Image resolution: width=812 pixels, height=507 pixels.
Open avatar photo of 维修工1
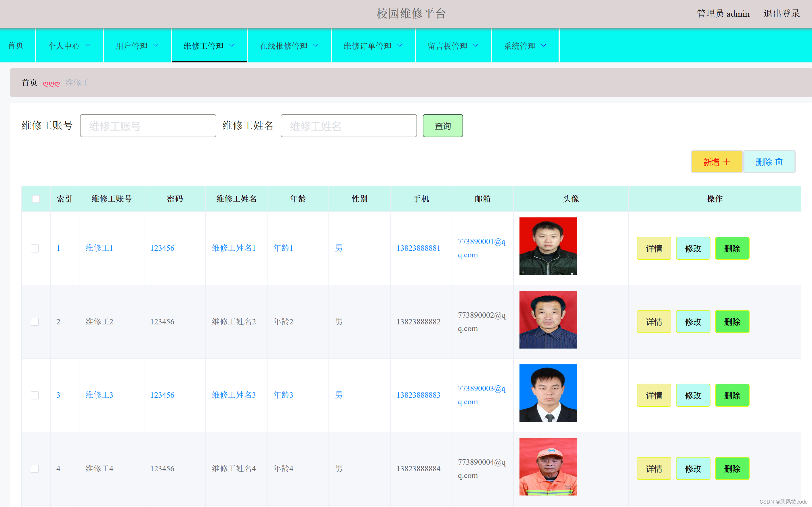548,246
